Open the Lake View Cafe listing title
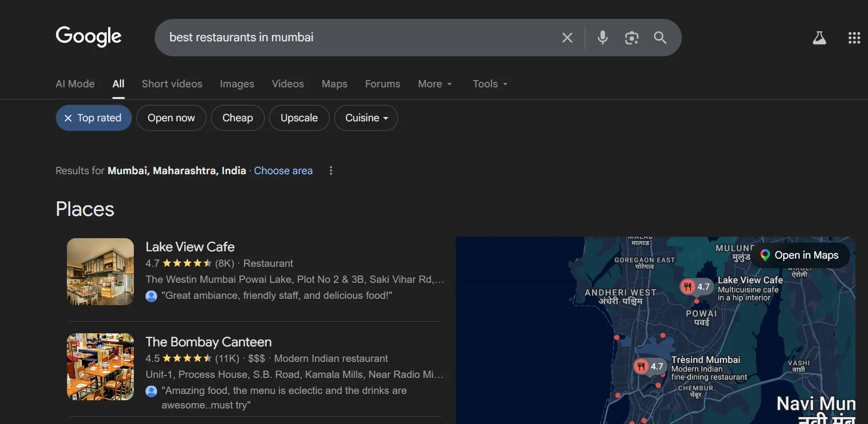Image resolution: width=868 pixels, height=424 pixels. tap(190, 247)
